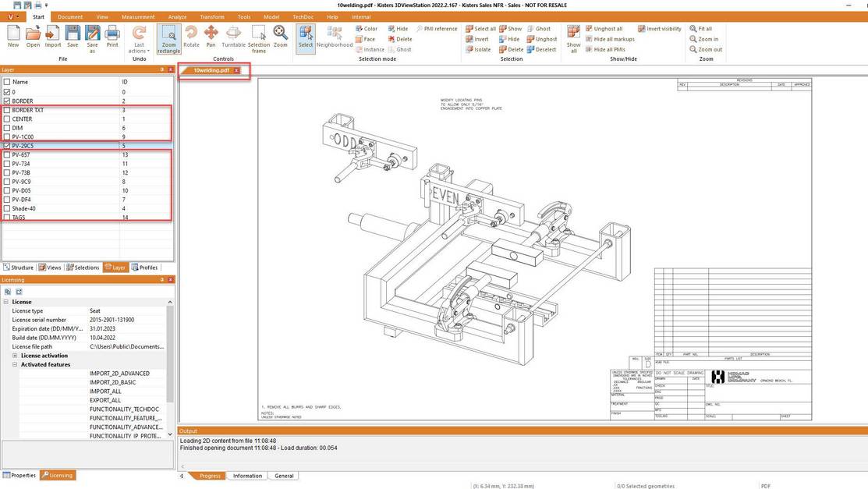Screen dimensions: 868x489
Task: Pin the Licensing panel
Action: [x=162, y=280]
